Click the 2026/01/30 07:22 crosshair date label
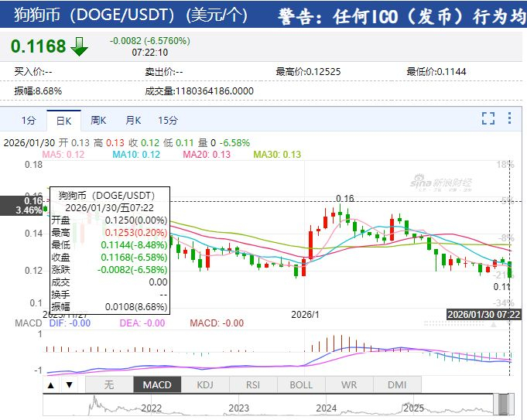This screenshot has width=527, height=420. click(x=484, y=315)
